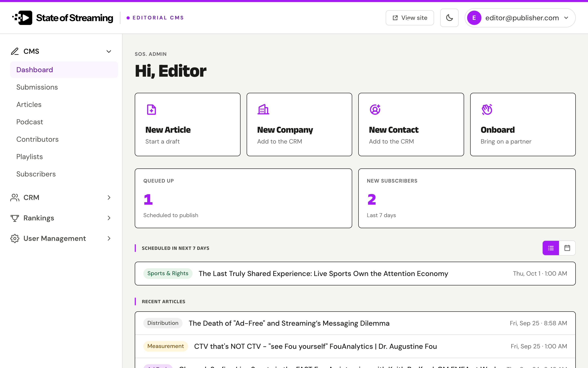Switch scheduled view to calendar mode
The image size is (588, 368).
[567, 248]
